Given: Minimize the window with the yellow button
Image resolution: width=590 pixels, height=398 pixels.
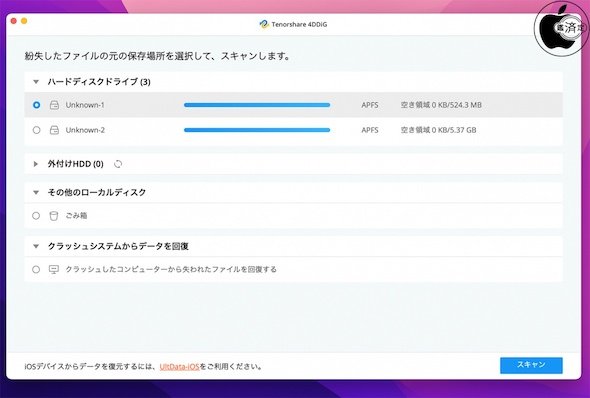Looking at the screenshot, I should tap(24, 21).
